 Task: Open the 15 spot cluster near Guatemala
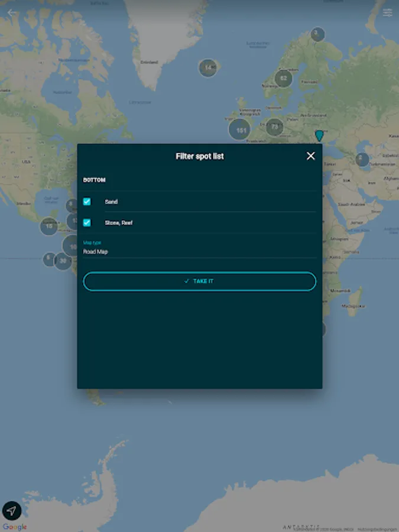tap(49, 226)
